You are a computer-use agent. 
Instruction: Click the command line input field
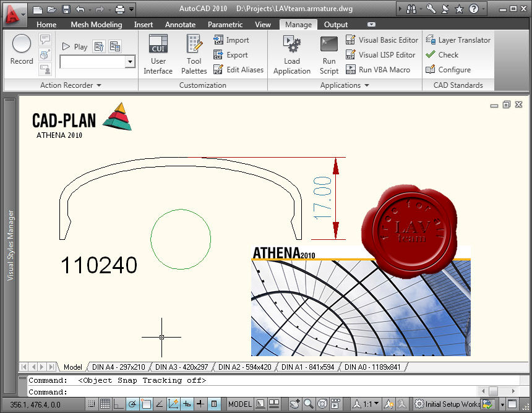(x=251, y=392)
